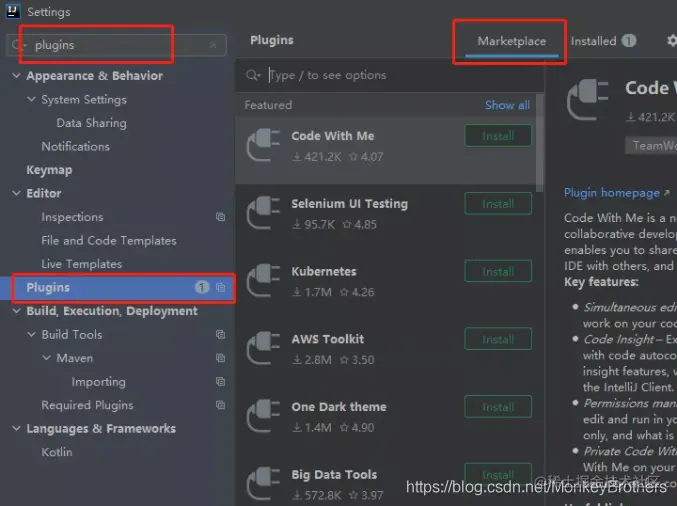Click the One Dark theme plugin icon

click(x=263, y=416)
